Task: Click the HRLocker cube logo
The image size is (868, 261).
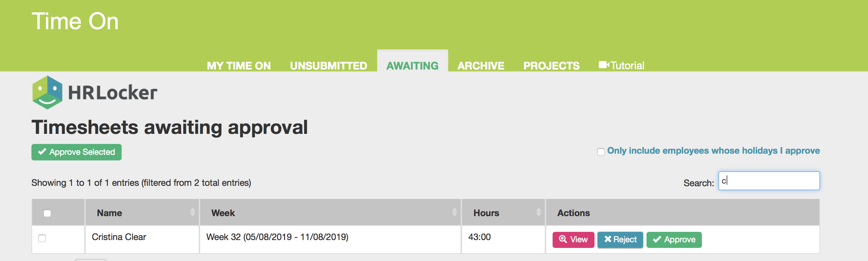Action: point(48,92)
